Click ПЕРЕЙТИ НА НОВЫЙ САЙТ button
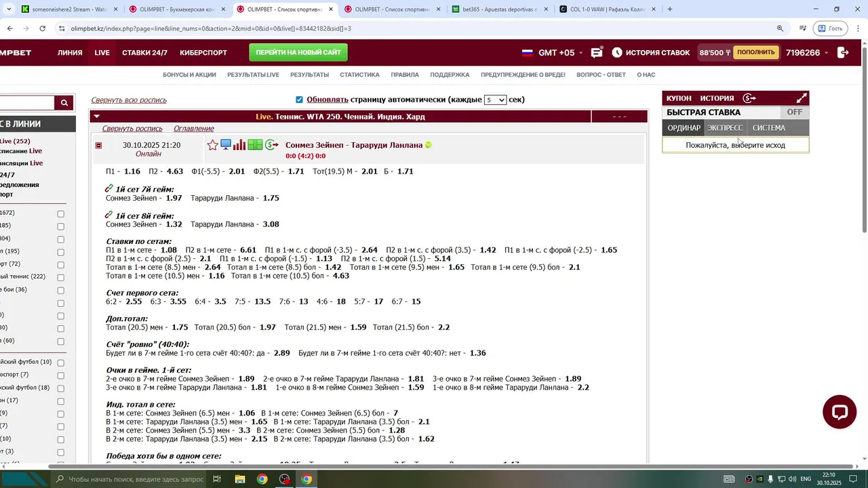The height and width of the screenshot is (488, 868). (x=298, y=52)
